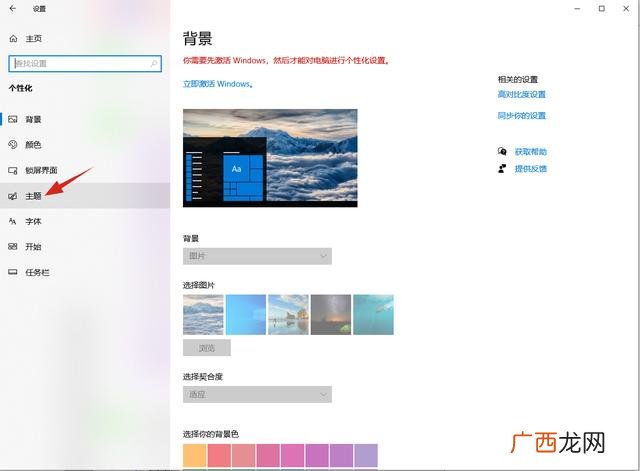
Task: Click 立即激活 Windows link
Action: [x=218, y=84]
